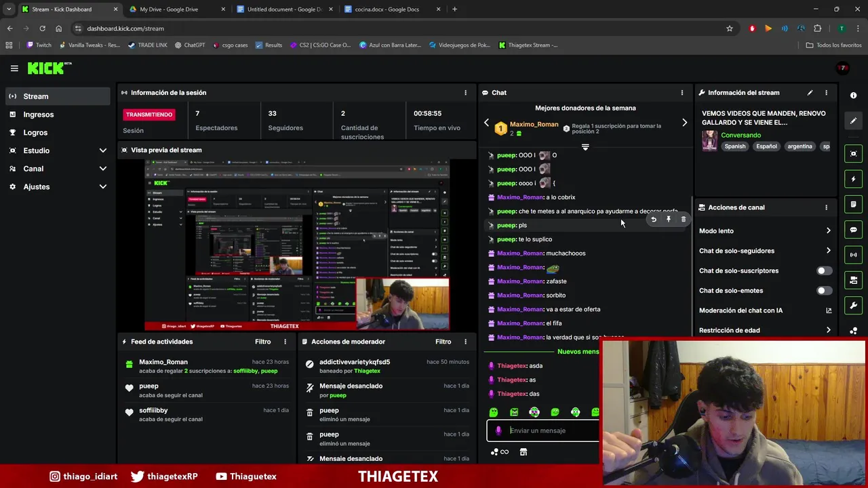Open Filtro in Acciones de moderador
Screen dimensions: 868x488
pyautogui.click(x=443, y=342)
